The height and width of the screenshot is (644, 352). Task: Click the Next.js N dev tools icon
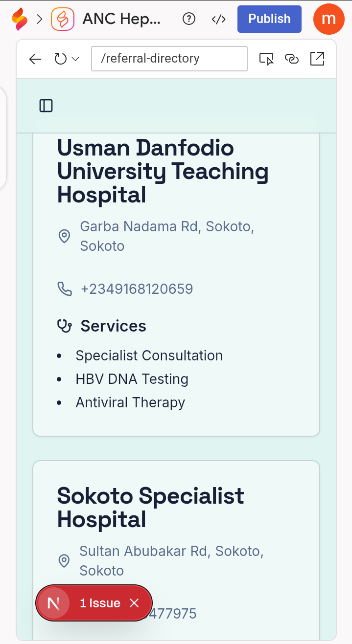[53, 603]
